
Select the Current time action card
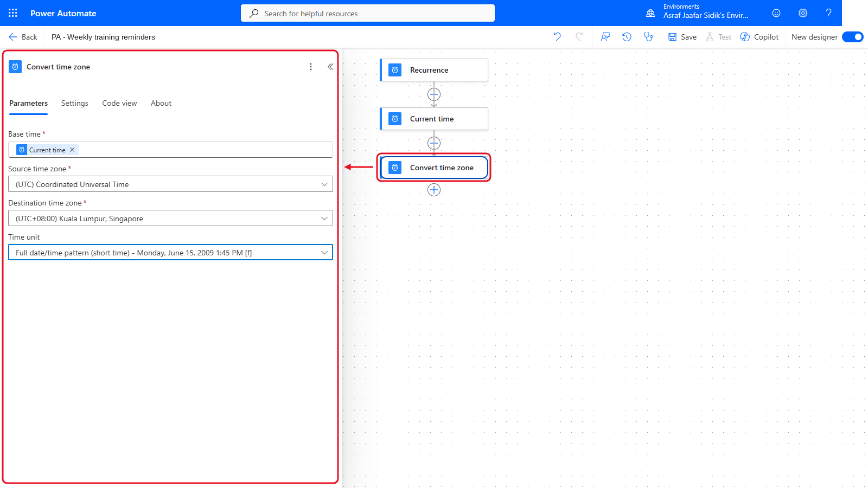434,119
